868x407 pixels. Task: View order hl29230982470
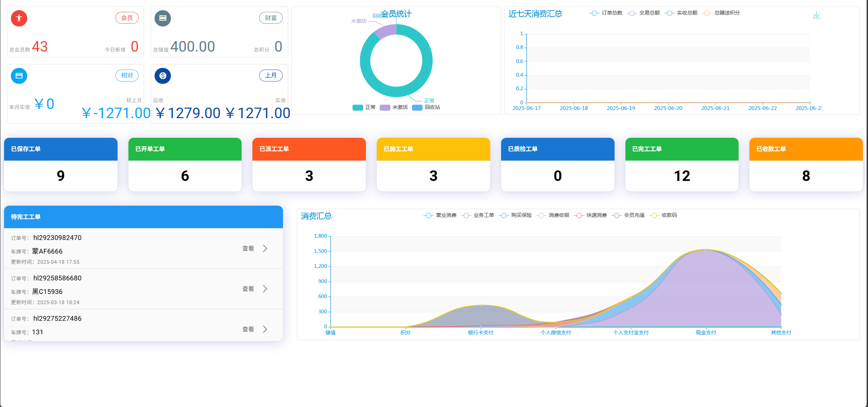pyautogui.click(x=248, y=248)
